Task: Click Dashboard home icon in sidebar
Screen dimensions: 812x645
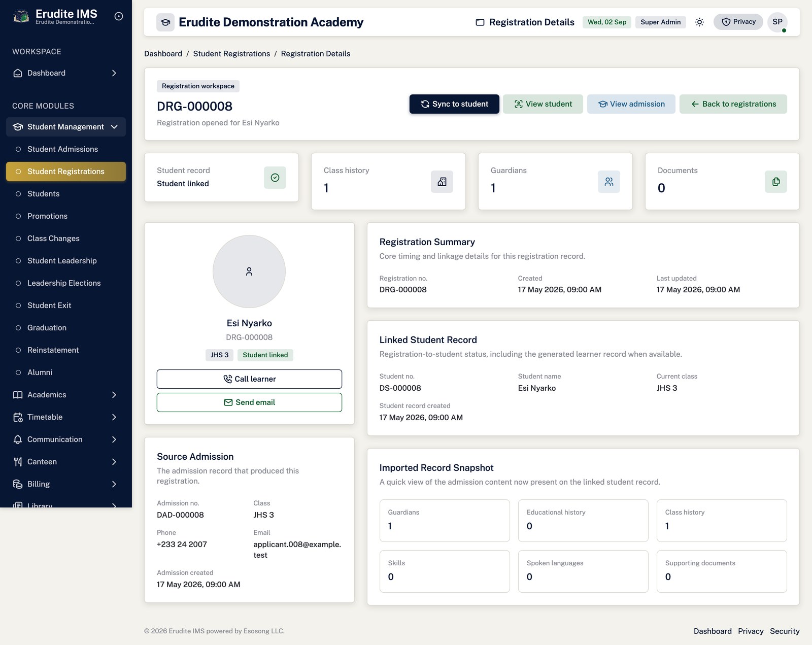Action: coord(18,73)
